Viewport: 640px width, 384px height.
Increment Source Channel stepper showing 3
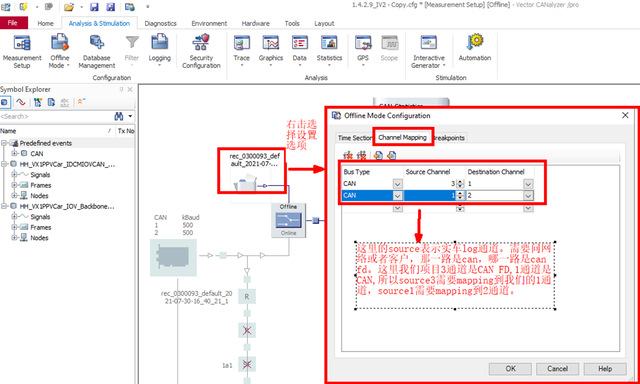click(460, 182)
